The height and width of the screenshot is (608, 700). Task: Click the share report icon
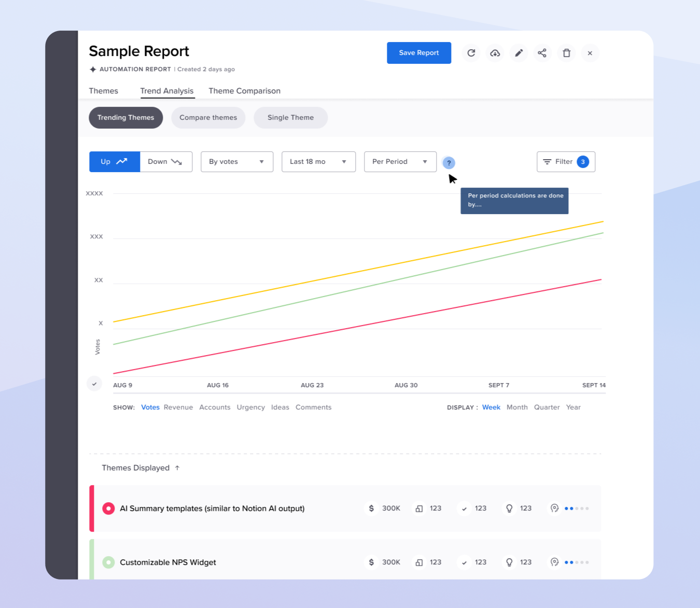coord(542,53)
